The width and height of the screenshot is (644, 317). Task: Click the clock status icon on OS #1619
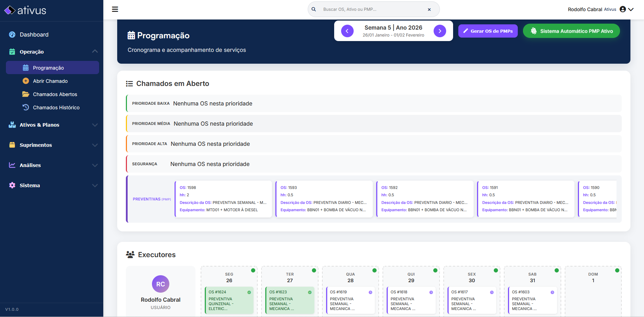(x=370, y=292)
